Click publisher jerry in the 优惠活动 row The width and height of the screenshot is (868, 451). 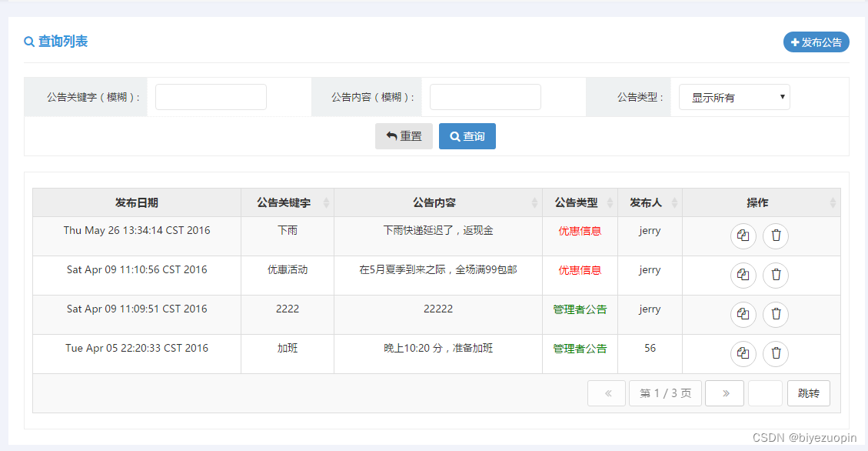tap(650, 270)
